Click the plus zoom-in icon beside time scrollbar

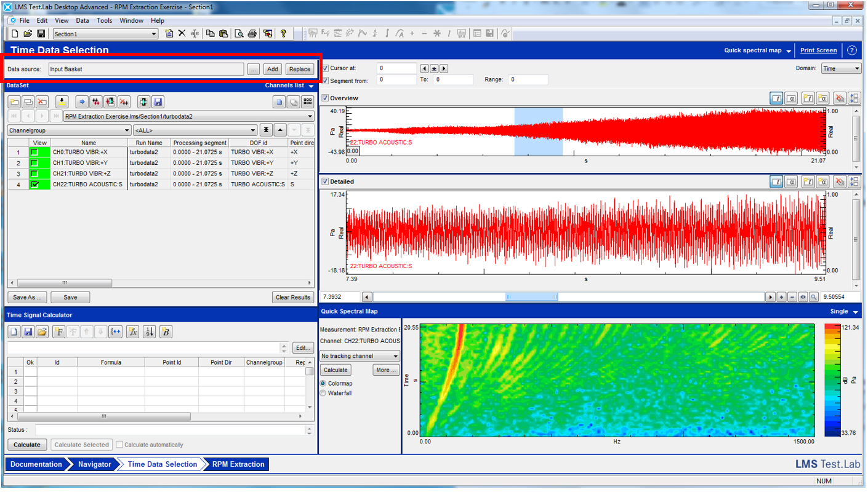coord(782,297)
